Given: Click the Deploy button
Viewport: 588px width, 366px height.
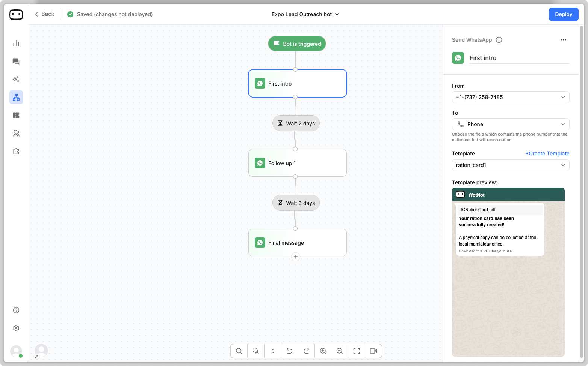Looking at the screenshot, I should (x=563, y=14).
